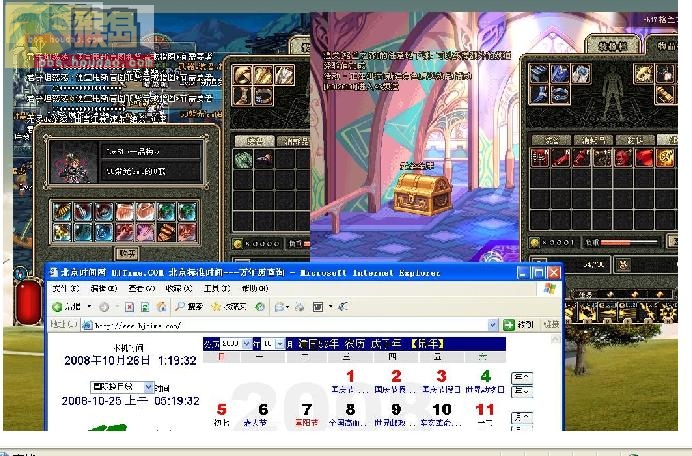Open the View (查看) menu in IE
The image size is (692, 456).
coord(141,289)
